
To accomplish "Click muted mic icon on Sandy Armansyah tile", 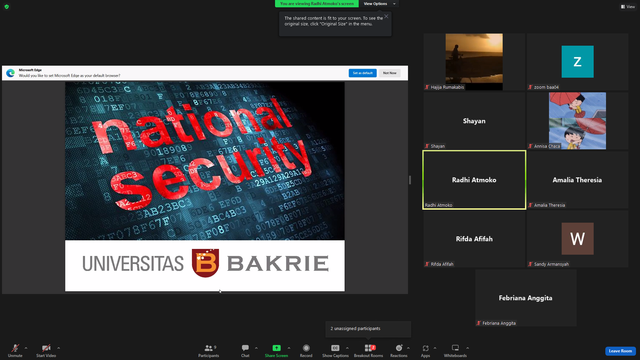I will tap(530, 264).
